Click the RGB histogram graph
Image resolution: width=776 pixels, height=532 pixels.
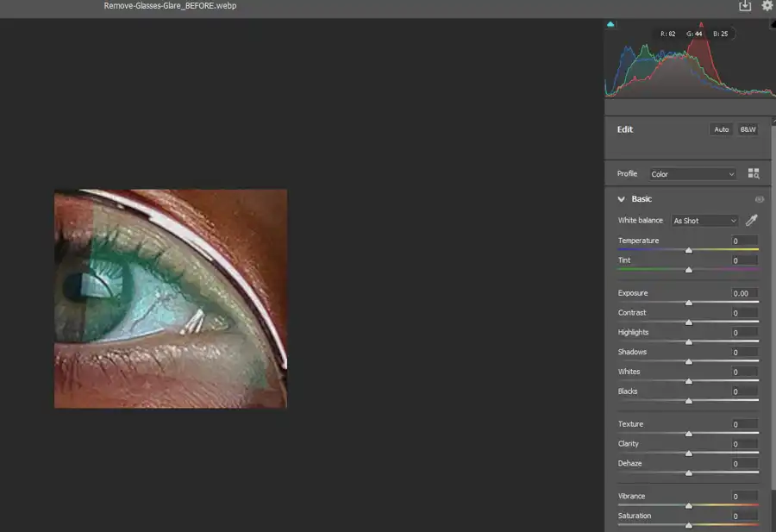click(x=690, y=59)
